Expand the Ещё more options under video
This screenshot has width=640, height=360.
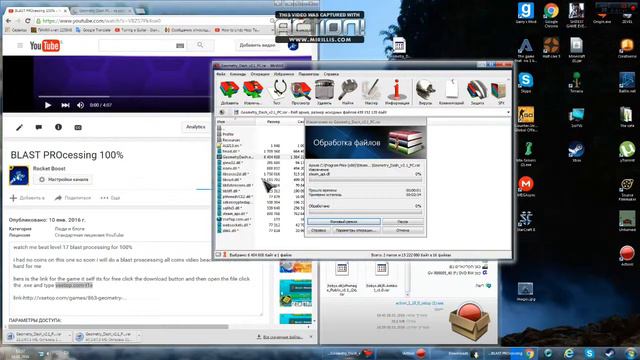coord(111,198)
